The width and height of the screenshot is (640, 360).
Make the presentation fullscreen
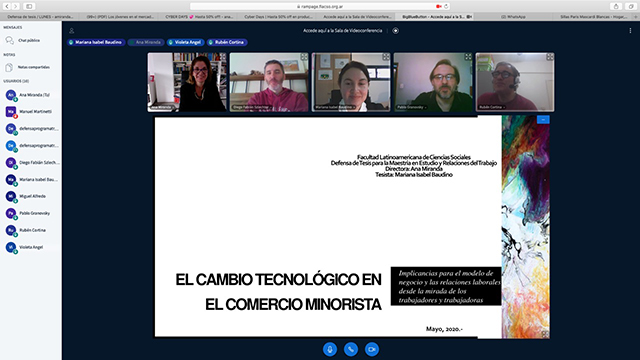pos(545,334)
